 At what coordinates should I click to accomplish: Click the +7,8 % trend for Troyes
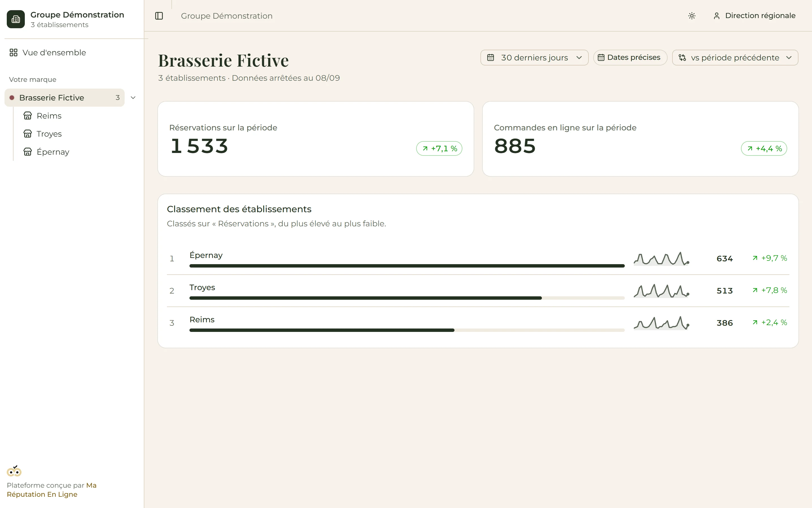770,290
